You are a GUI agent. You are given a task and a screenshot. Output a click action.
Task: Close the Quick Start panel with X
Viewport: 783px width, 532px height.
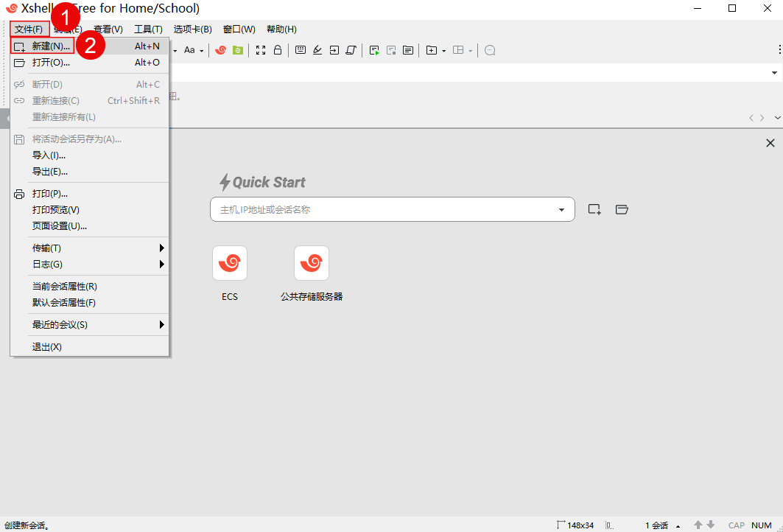click(x=770, y=143)
